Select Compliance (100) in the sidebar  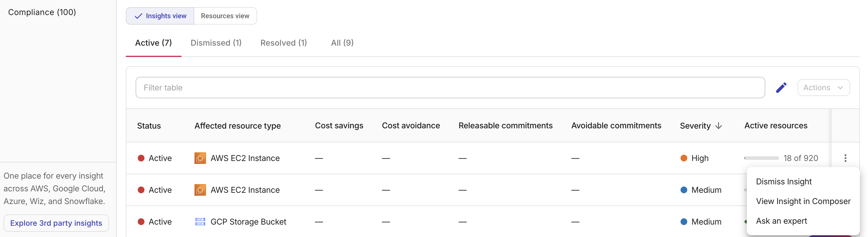pos(42,12)
